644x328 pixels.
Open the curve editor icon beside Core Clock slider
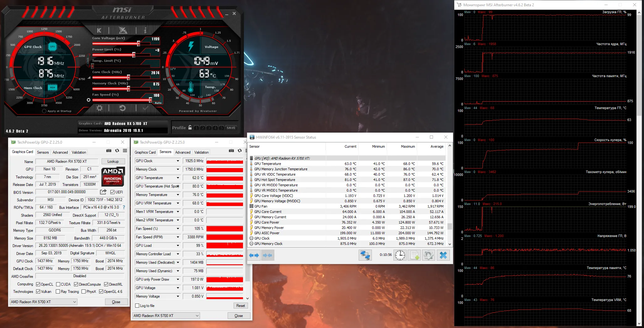pos(89,77)
